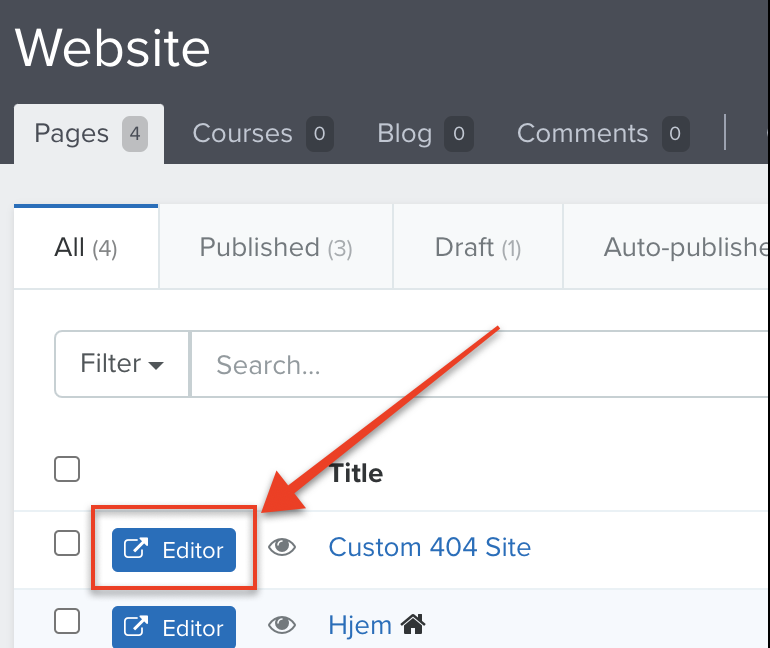Go to the Comments tab
The width and height of the screenshot is (770, 648).
(x=603, y=134)
